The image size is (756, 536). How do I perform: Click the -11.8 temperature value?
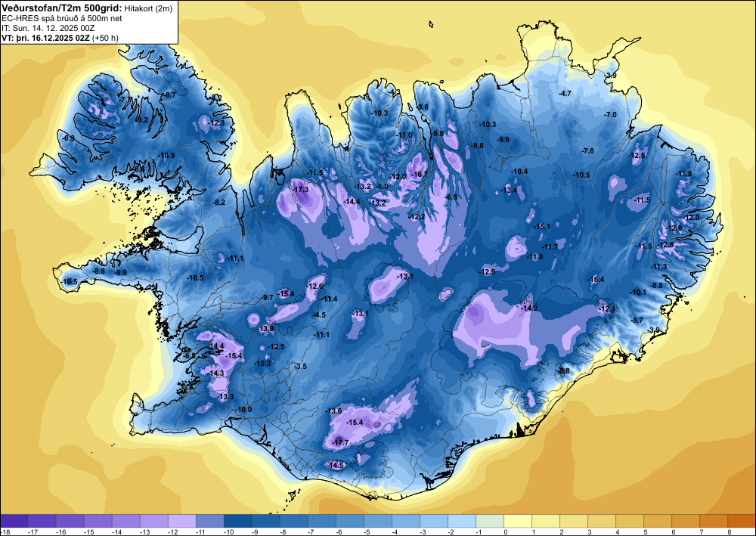(x=684, y=174)
